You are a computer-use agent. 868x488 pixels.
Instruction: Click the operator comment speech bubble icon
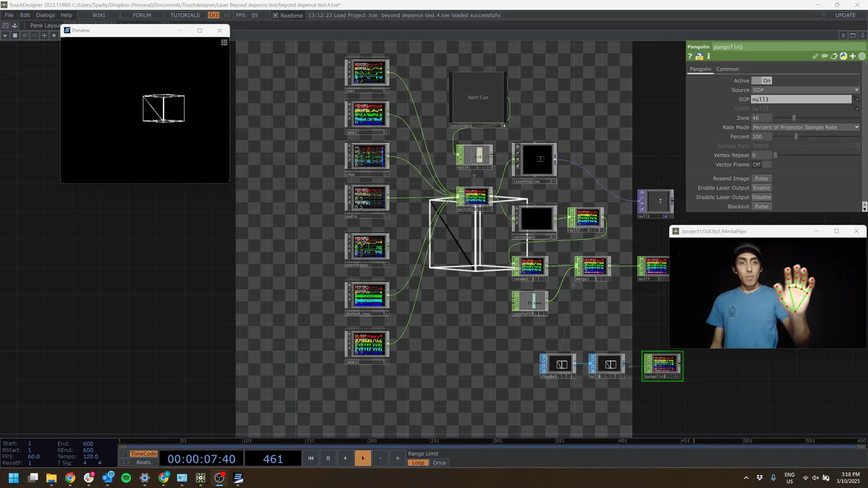(x=825, y=56)
